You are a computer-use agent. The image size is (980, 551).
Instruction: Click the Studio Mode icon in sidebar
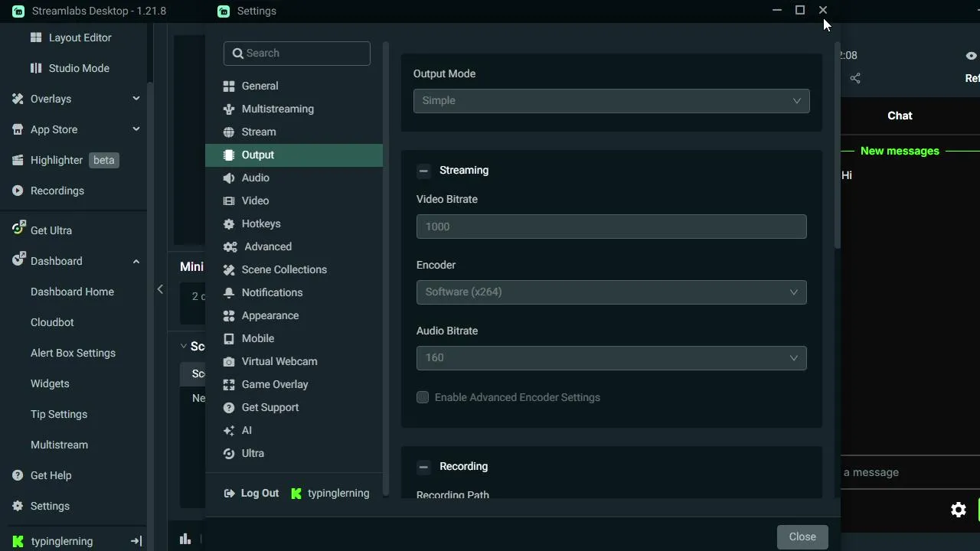point(36,68)
